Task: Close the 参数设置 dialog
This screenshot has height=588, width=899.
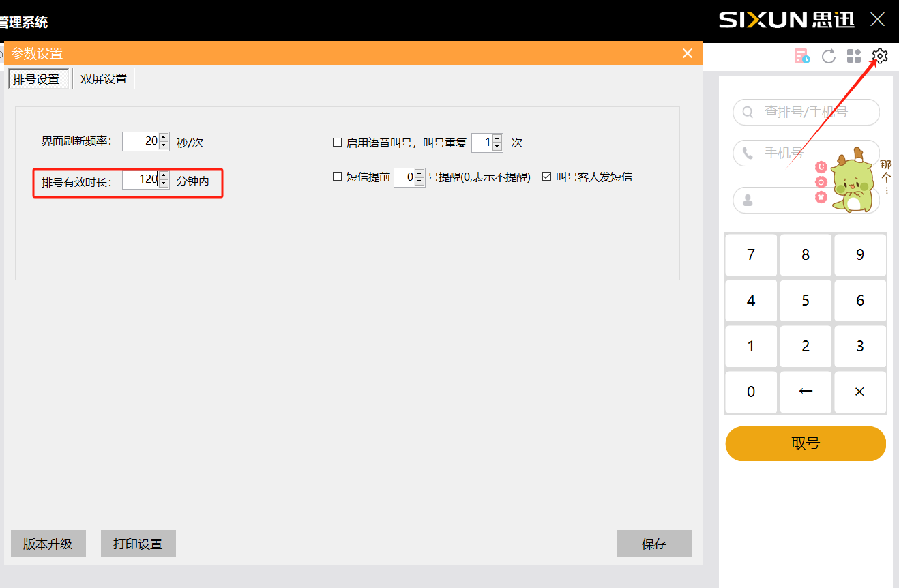Action: point(687,53)
